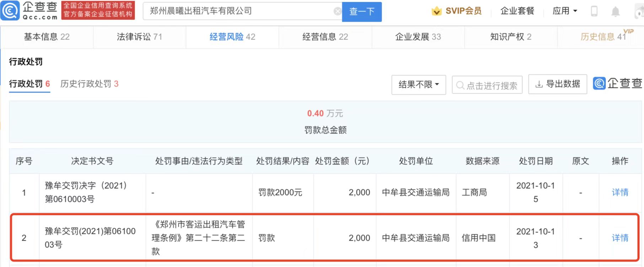Click the 导出数据 button
Screen dimensions: 644x267
tap(557, 84)
